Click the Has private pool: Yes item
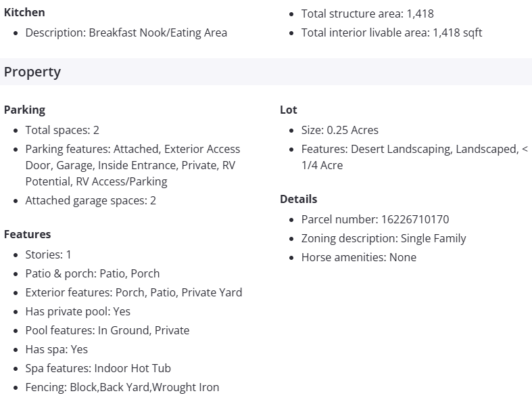The width and height of the screenshot is (532, 404). [x=78, y=311]
